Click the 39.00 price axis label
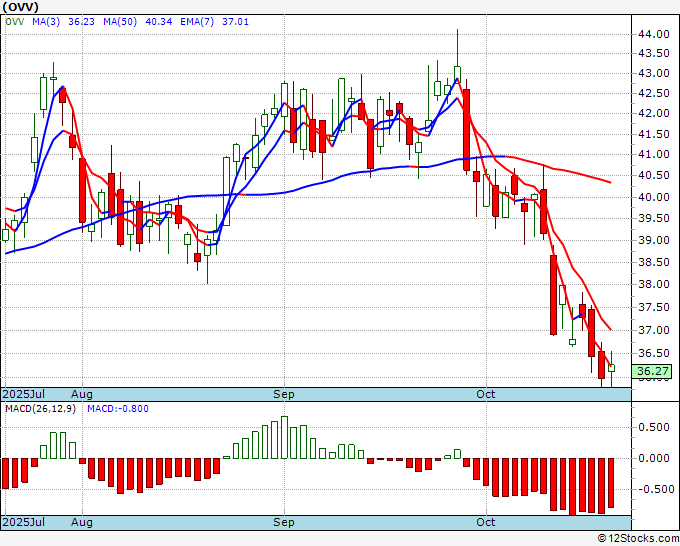This screenshot has height=546, width=680. (x=654, y=240)
